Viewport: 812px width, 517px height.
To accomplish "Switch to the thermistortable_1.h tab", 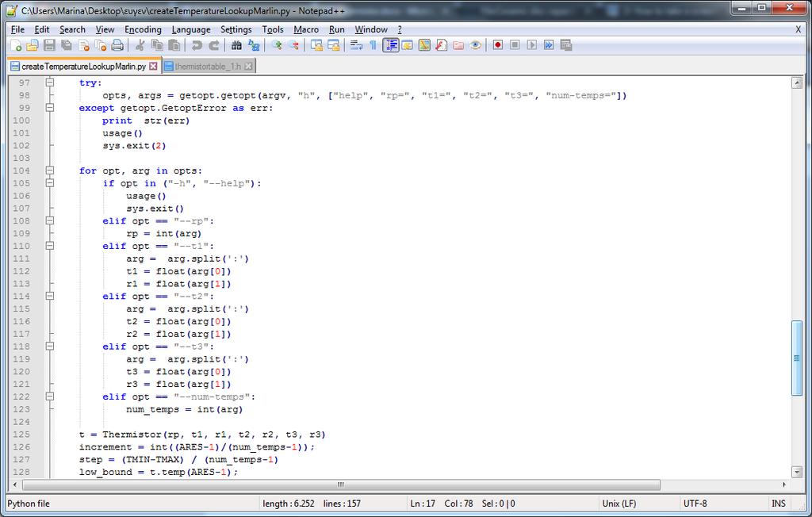I will 208,67.
